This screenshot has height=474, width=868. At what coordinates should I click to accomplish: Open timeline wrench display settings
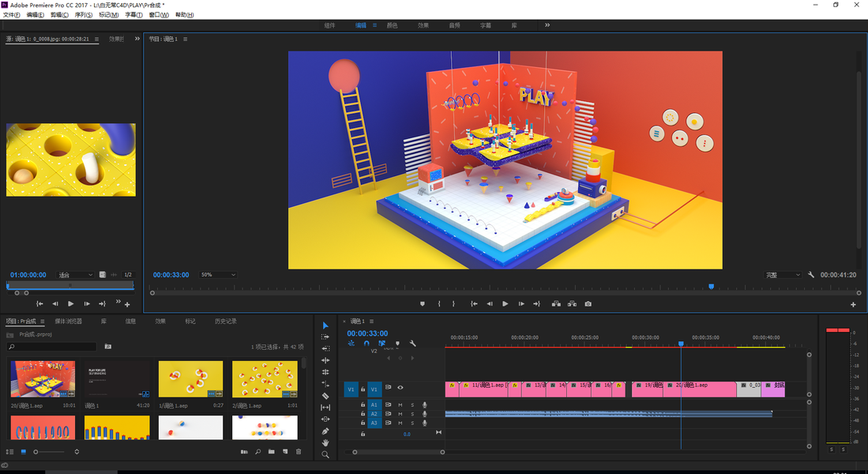tap(412, 344)
